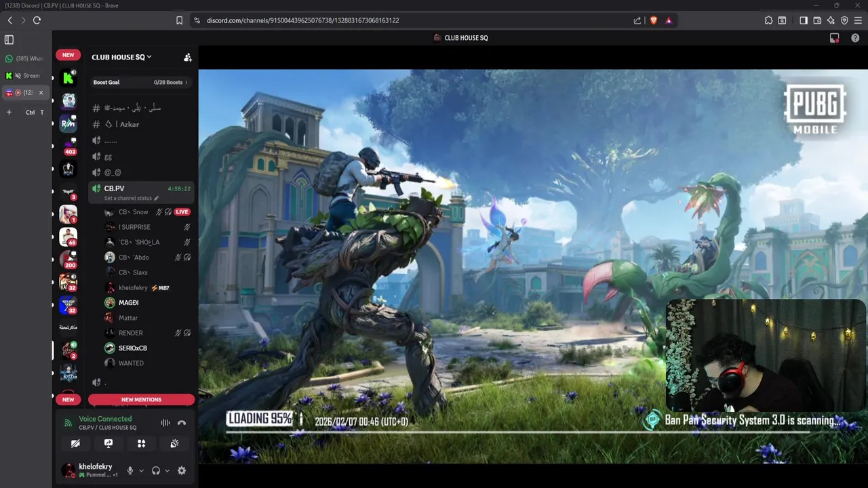Click bottom NEW unread servers pill
The width and height of the screenshot is (868, 488).
[x=68, y=400]
